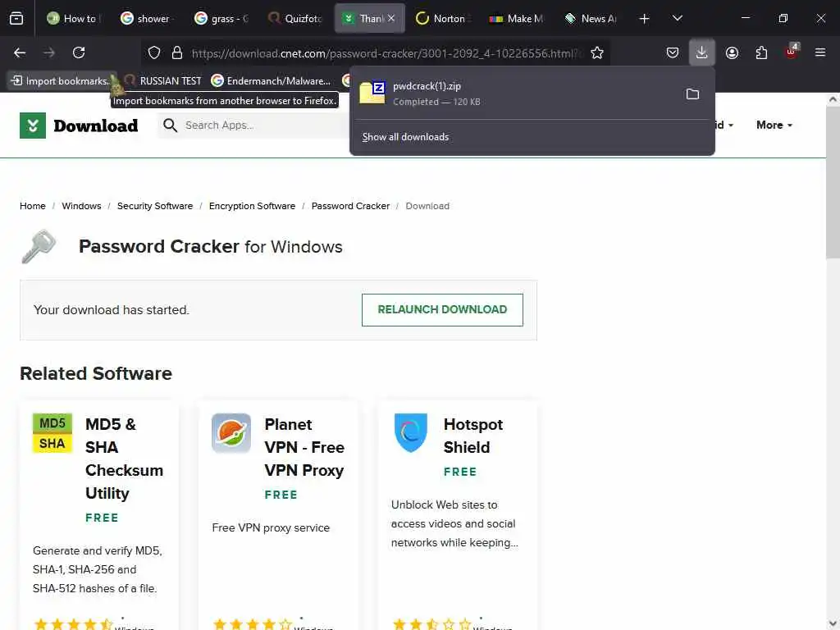This screenshot has height=630, width=840.
Task: Click the RELAUNCH DOWNLOAD button
Action: (x=442, y=309)
